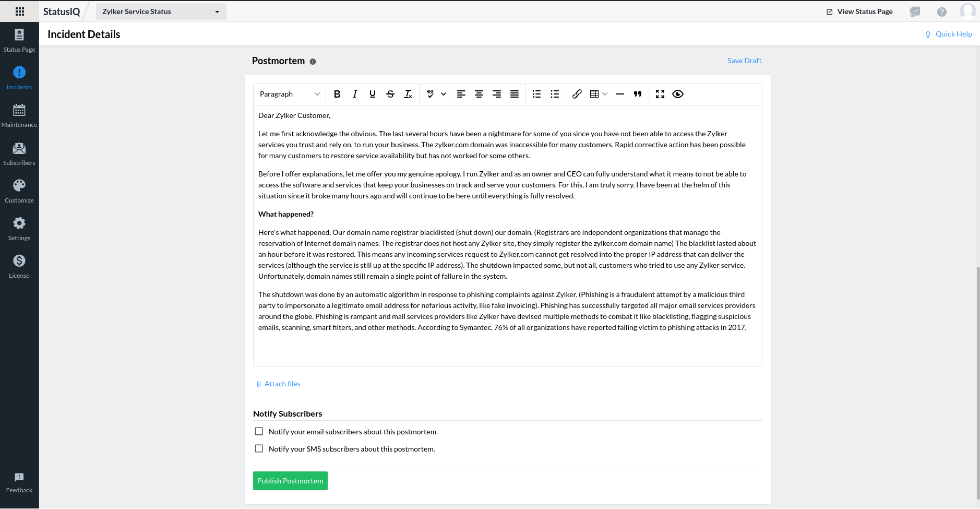Check the SMS subscribers notification box
This screenshot has height=509, width=980.
pyautogui.click(x=259, y=448)
